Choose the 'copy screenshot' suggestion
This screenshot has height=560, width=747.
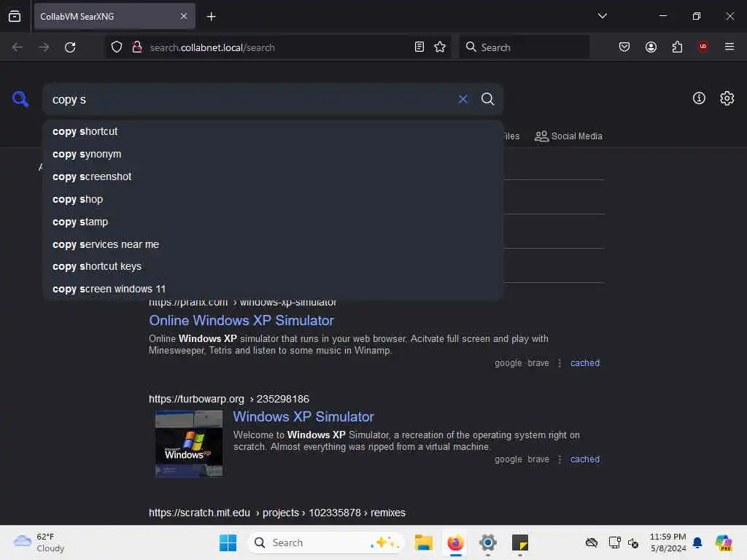273,176
